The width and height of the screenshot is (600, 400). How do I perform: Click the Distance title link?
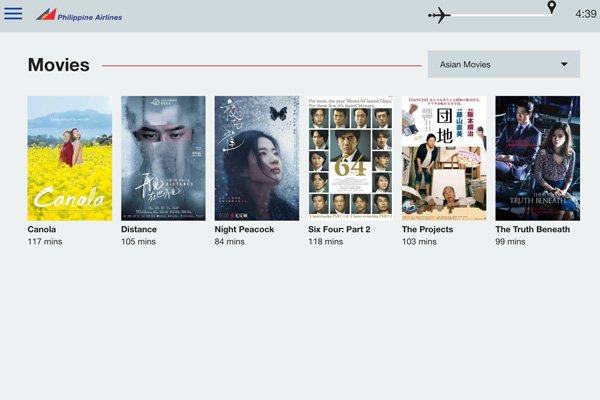point(139,229)
